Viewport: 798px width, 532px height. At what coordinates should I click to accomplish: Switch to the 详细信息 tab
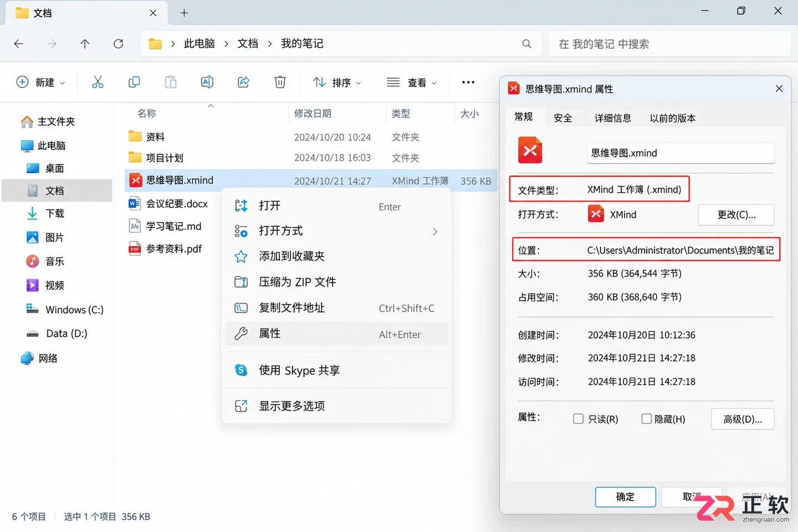point(612,117)
